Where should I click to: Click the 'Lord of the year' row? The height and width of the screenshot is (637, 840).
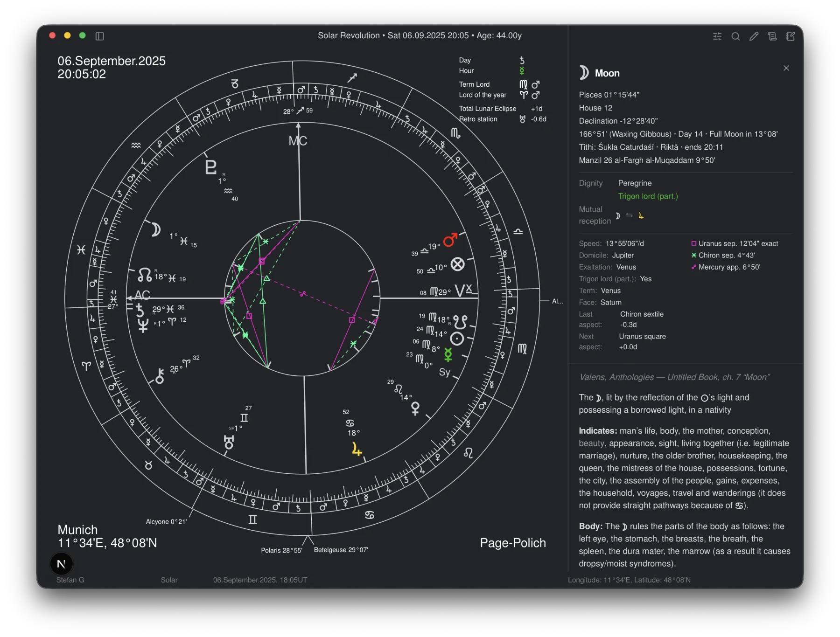point(499,95)
